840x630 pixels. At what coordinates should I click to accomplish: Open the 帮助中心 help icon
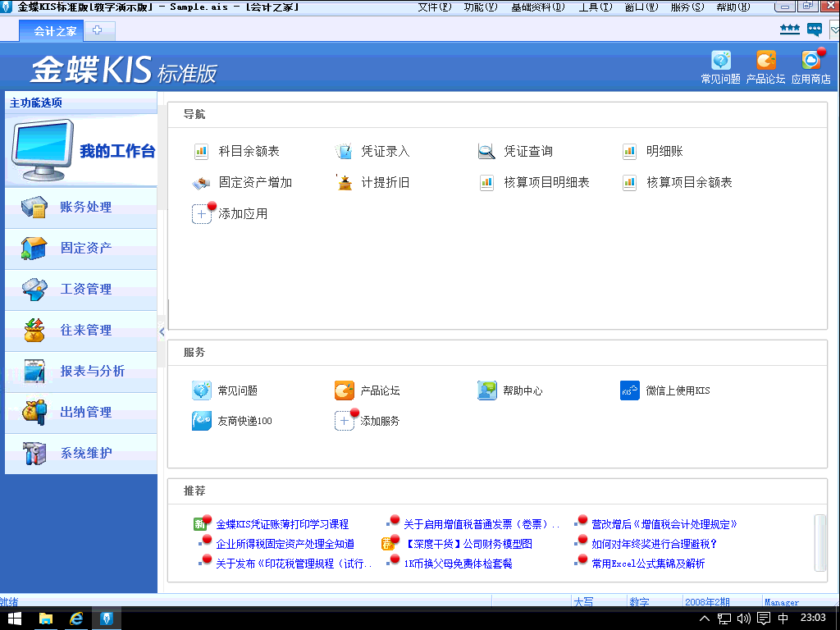point(487,390)
